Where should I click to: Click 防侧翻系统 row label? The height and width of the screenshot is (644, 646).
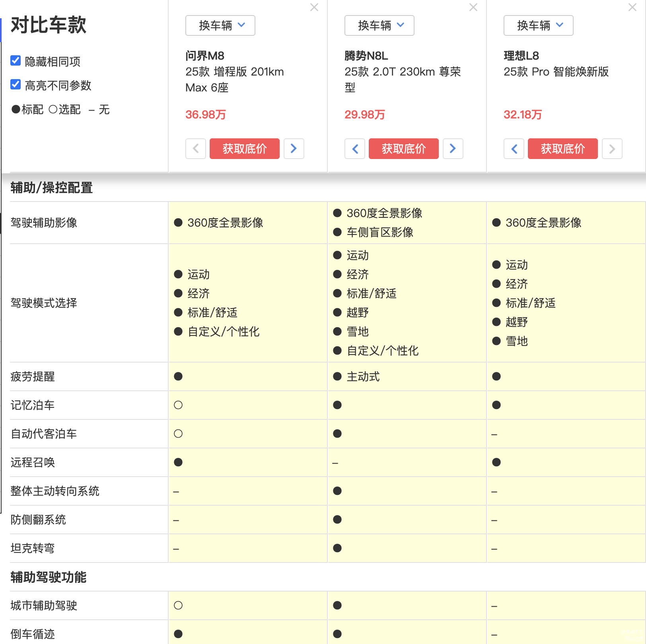pyautogui.click(x=38, y=520)
